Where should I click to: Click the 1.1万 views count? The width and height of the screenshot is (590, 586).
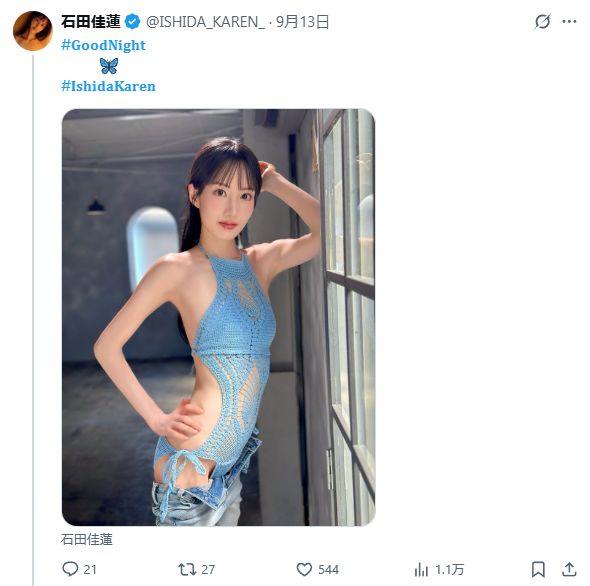click(449, 569)
